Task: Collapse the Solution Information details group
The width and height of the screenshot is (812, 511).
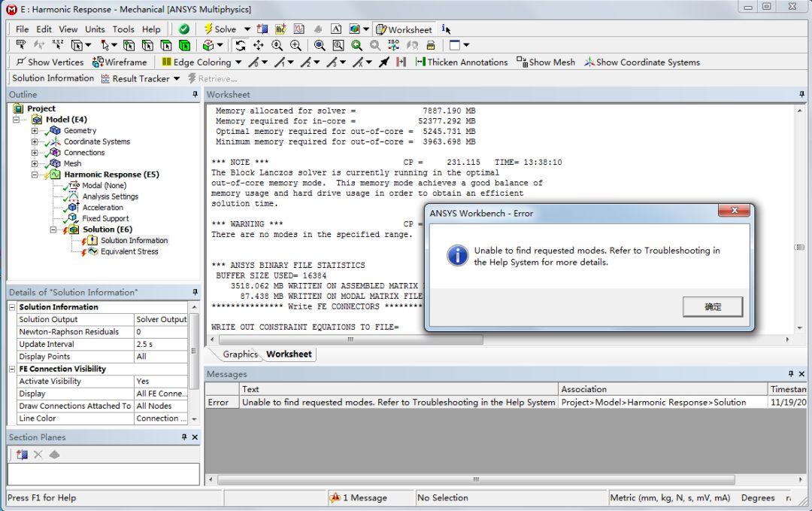Action: click(x=12, y=307)
